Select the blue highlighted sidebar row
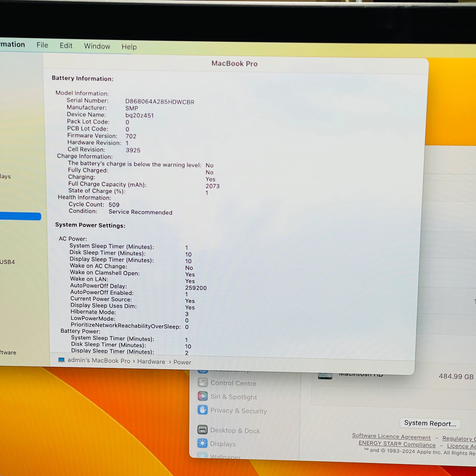The height and width of the screenshot is (476, 476). click(x=20, y=216)
